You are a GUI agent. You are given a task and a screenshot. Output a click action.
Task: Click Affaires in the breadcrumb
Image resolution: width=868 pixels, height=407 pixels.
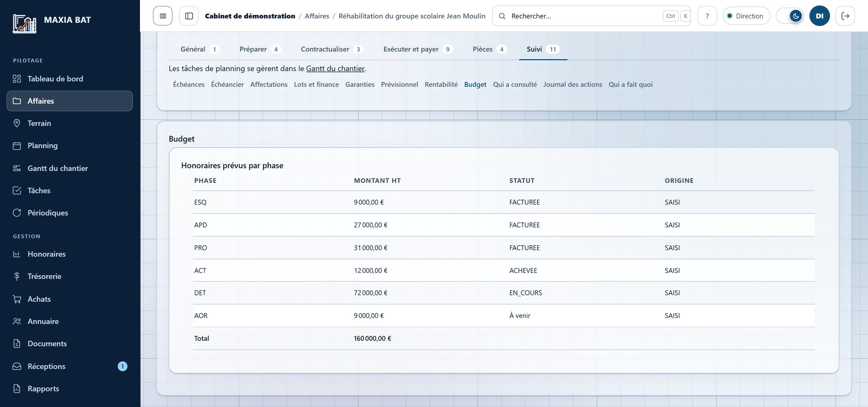coord(317,16)
